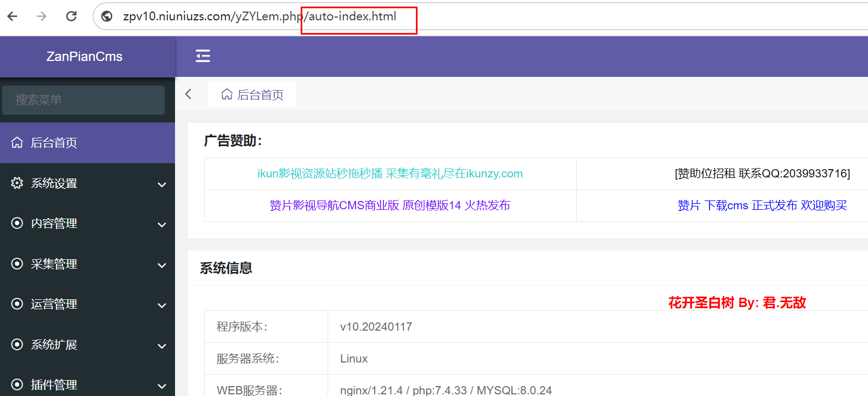Open the 内容管理 menu label
The image size is (868, 396).
point(54,224)
